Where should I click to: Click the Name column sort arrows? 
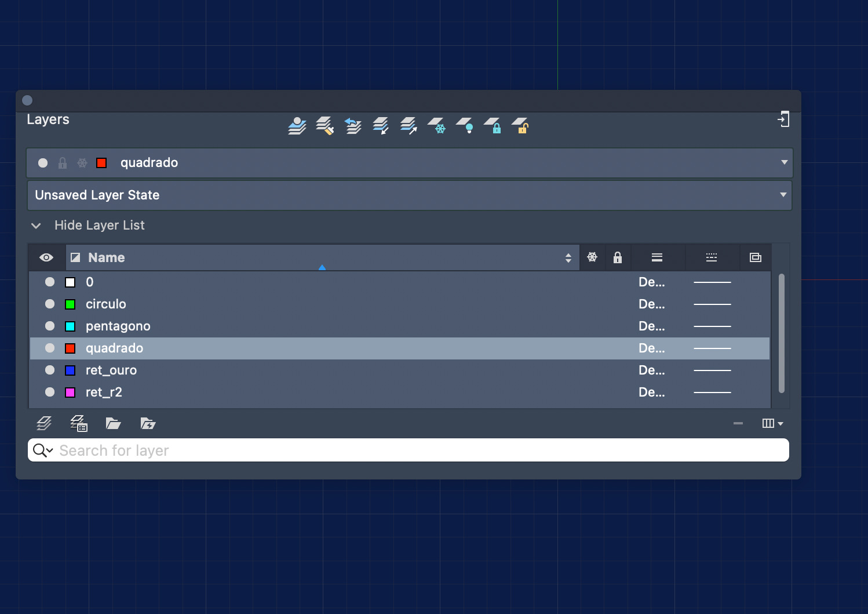pyautogui.click(x=568, y=258)
